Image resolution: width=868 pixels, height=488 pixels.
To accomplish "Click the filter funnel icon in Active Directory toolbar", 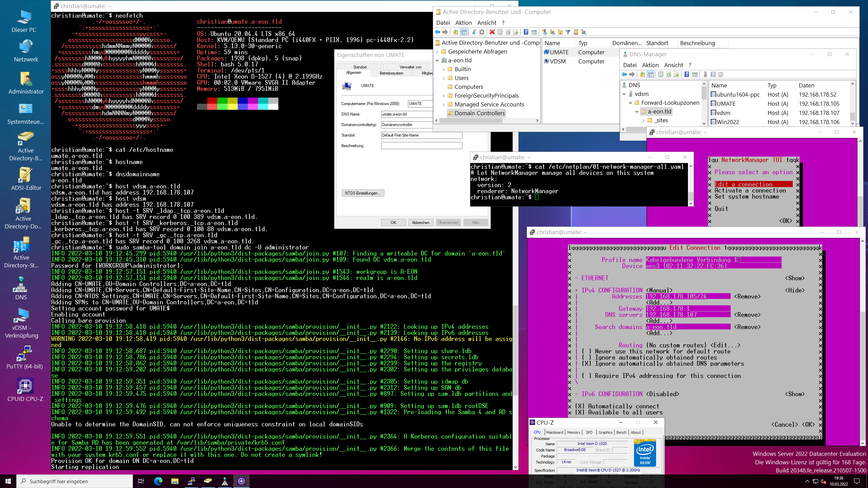I will (x=568, y=32).
